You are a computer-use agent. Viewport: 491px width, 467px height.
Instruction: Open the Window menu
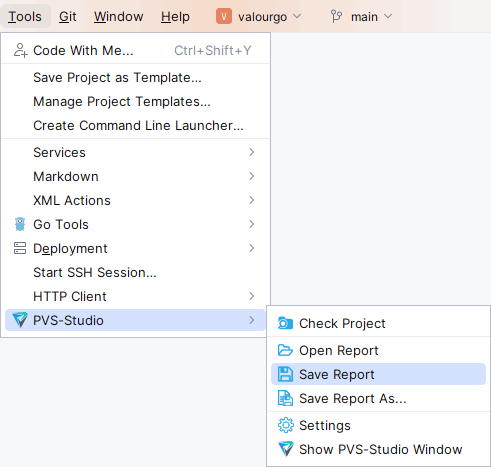click(x=119, y=16)
